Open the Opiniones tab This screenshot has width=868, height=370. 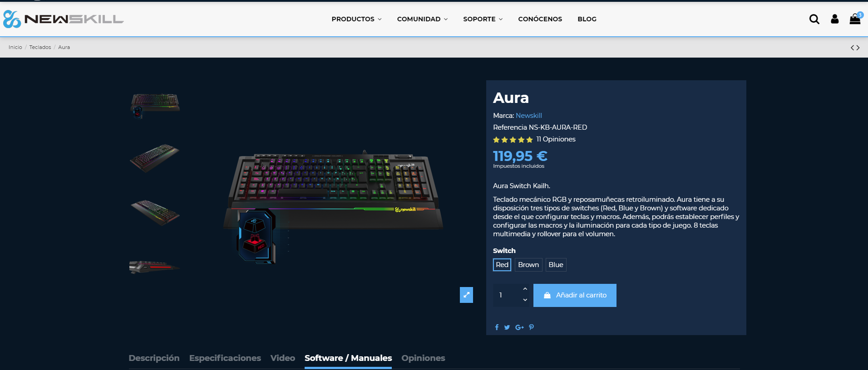[423, 358]
